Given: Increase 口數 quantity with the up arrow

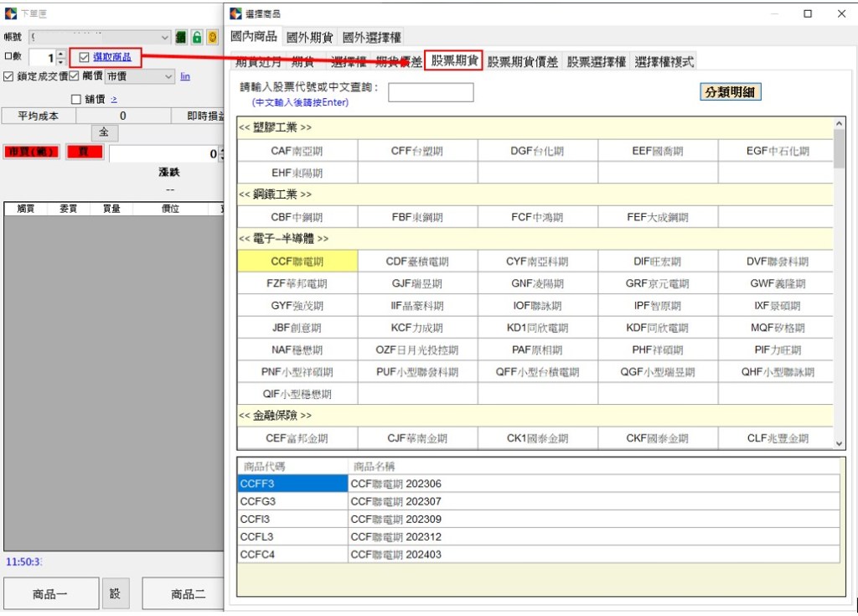Looking at the screenshot, I should coord(60,54).
